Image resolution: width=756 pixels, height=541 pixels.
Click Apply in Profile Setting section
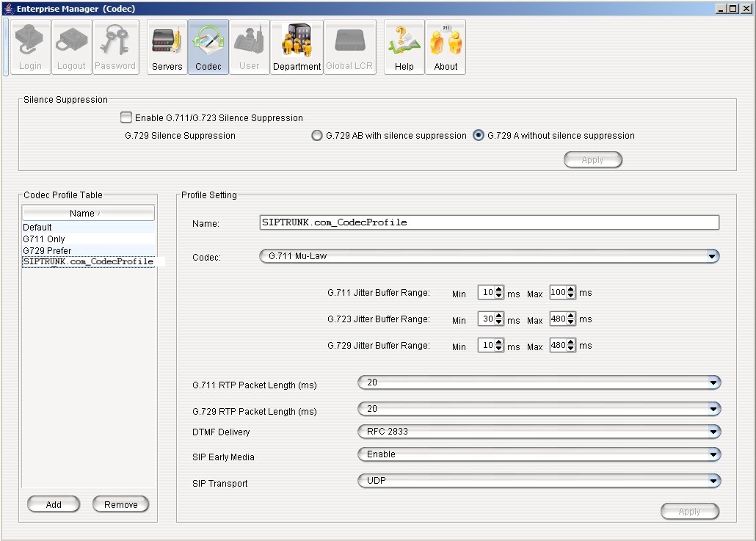pos(689,511)
